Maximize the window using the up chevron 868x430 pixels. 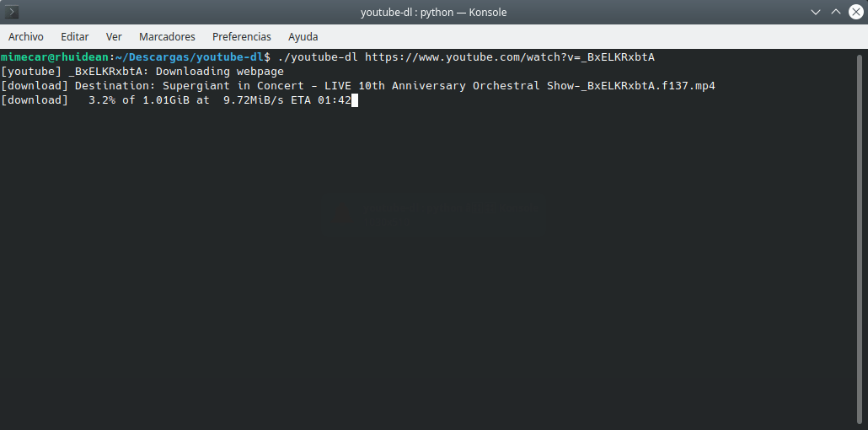coord(836,12)
